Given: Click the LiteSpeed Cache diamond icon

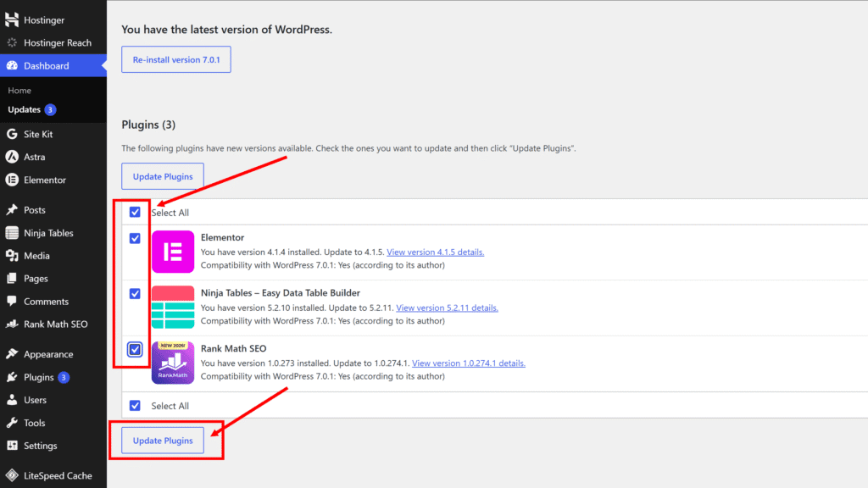Looking at the screenshot, I should 12,475.
